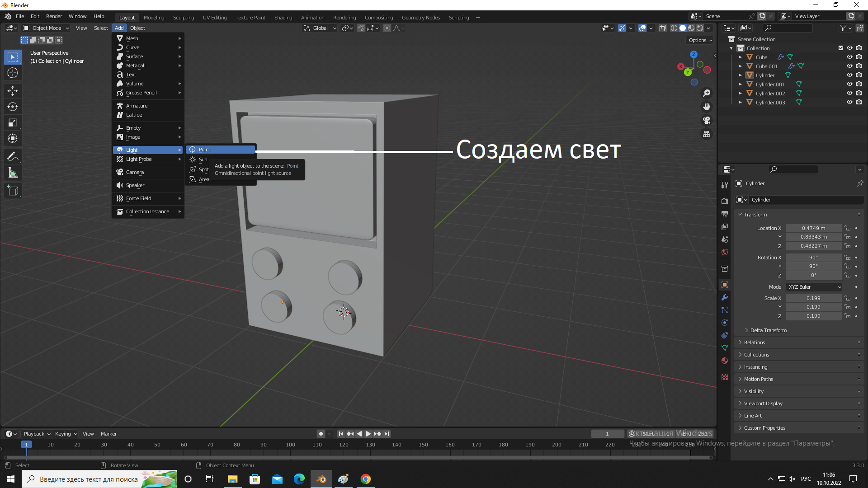The width and height of the screenshot is (868, 488).
Task: Open the Modifier properties wrench tab
Action: [725, 297]
